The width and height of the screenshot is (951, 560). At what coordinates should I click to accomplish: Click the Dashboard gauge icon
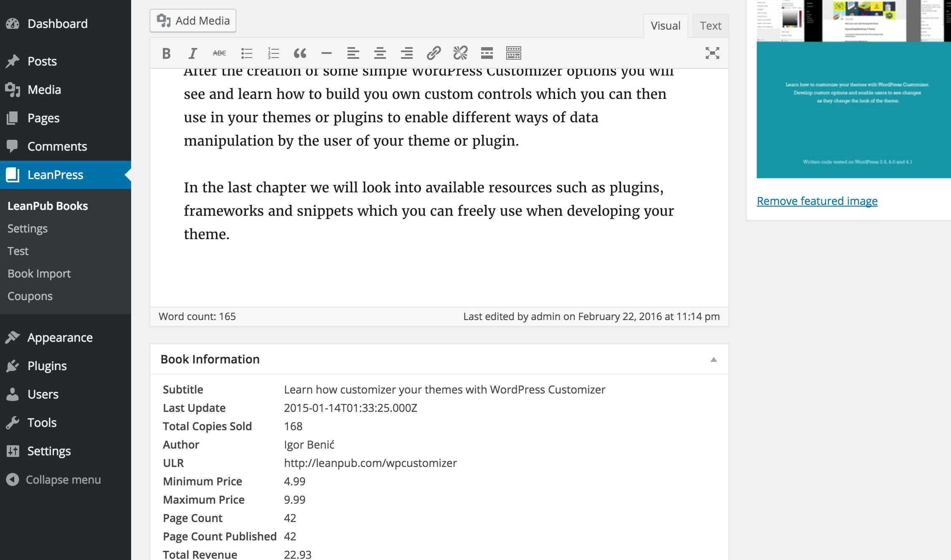pyautogui.click(x=13, y=24)
